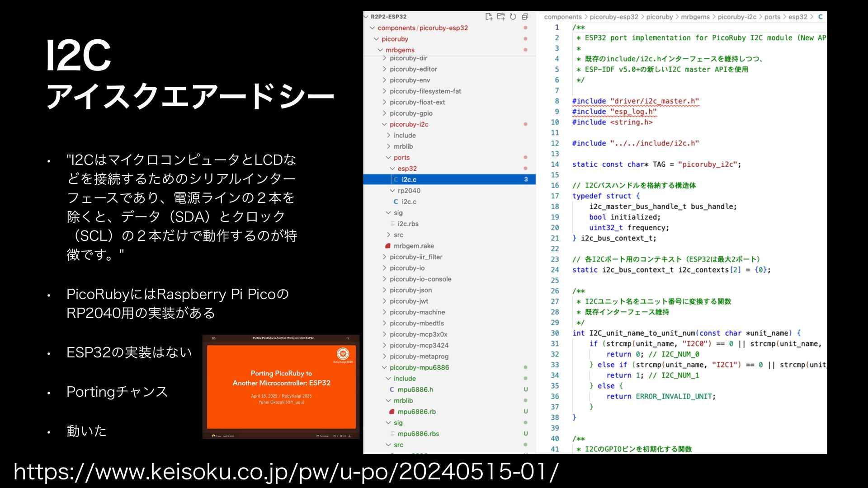Select the highlighted i2c.c file in esp32
868x488 pixels.
(x=409, y=179)
